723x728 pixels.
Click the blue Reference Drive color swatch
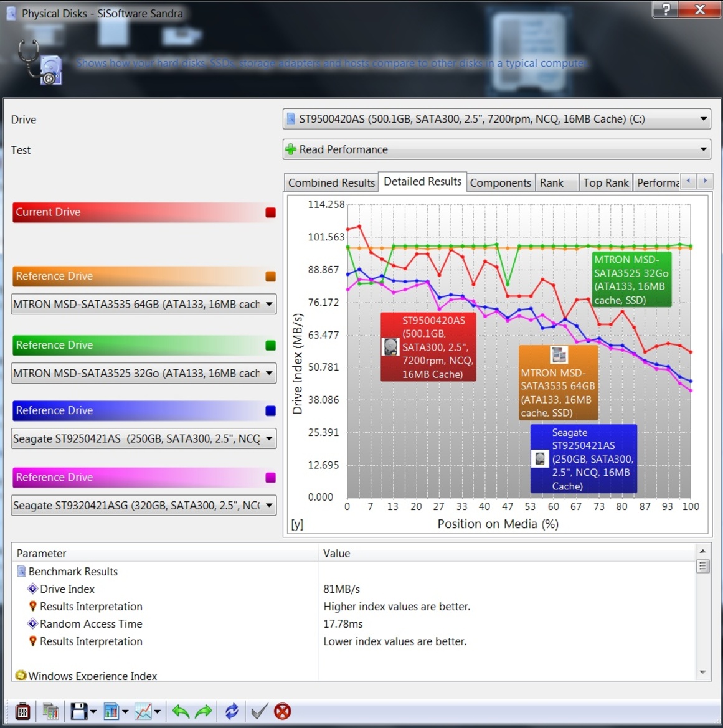[271, 411]
